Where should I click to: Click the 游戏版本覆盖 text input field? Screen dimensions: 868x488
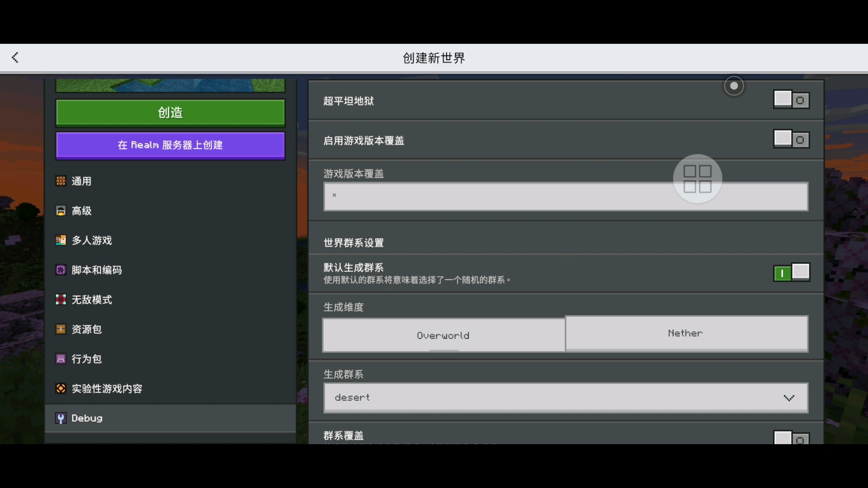tap(565, 196)
